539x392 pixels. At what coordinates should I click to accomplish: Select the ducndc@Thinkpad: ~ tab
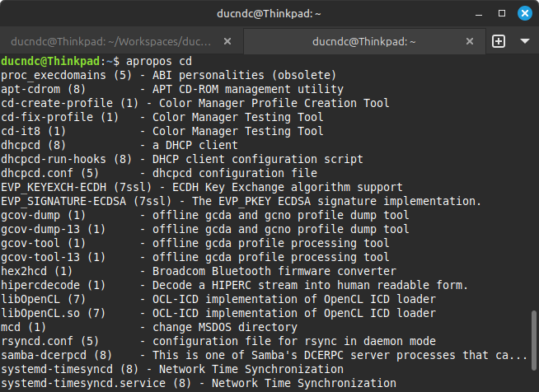tap(363, 41)
